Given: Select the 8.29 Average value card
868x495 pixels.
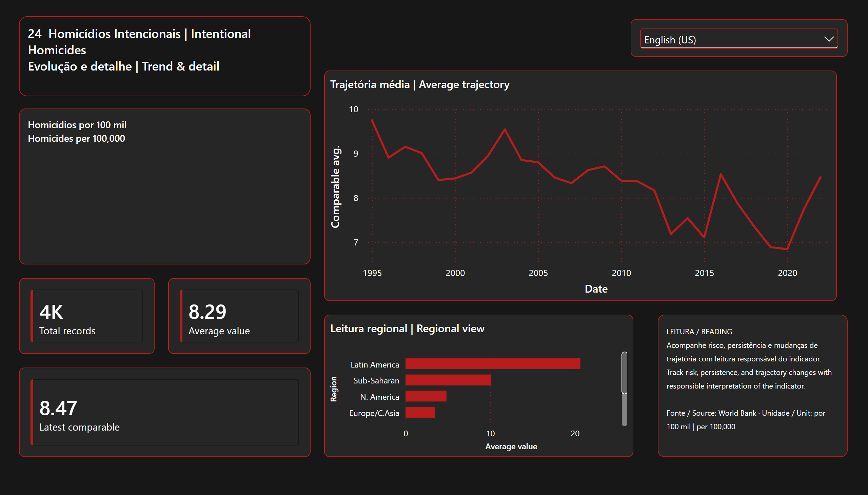Looking at the screenshot, I should pos(239,316).
